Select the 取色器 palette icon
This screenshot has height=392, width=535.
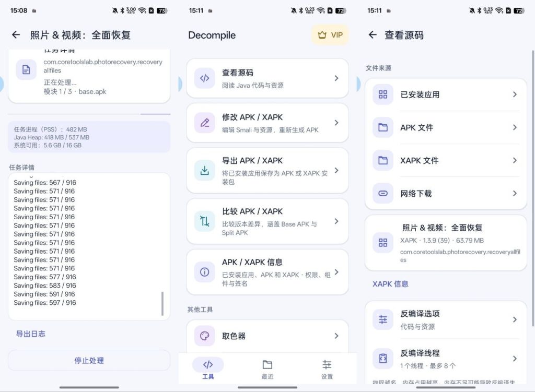click(205, 336)
